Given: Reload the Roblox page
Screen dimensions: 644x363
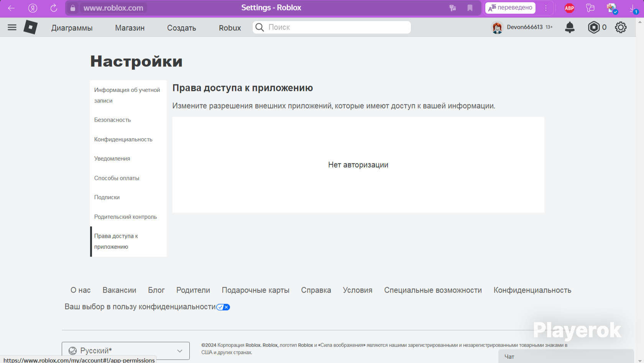Looking at the screenshot, I should (x=54, y=8).
